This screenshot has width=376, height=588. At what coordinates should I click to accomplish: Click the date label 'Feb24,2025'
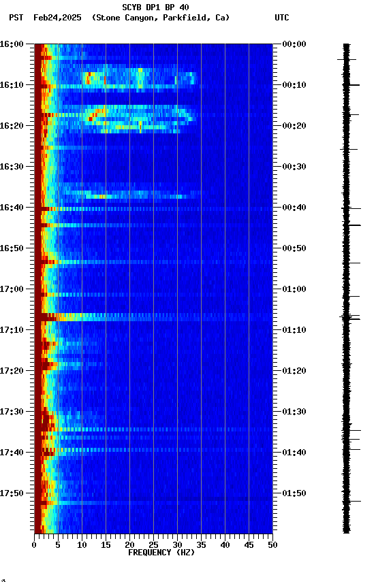click(57, 18)
